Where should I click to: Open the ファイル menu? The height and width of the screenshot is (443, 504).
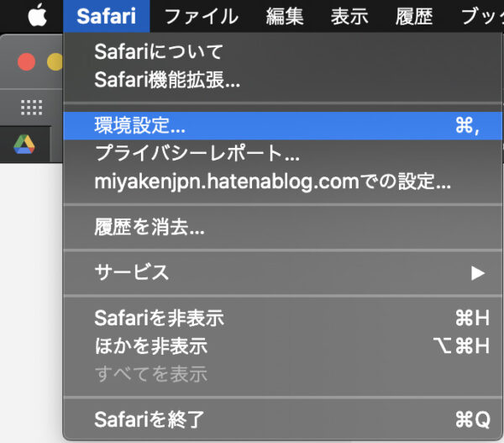201,15
